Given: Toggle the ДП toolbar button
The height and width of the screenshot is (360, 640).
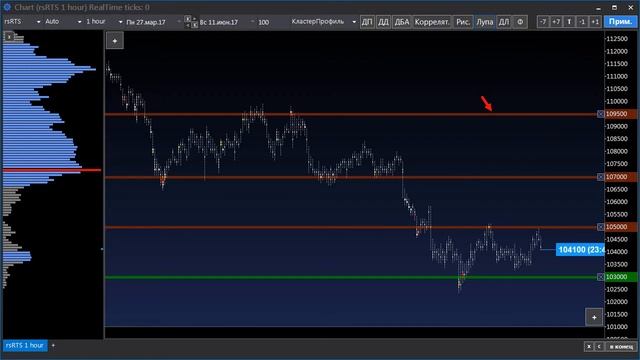Looking at the screenshot, I should coord(367,22).
